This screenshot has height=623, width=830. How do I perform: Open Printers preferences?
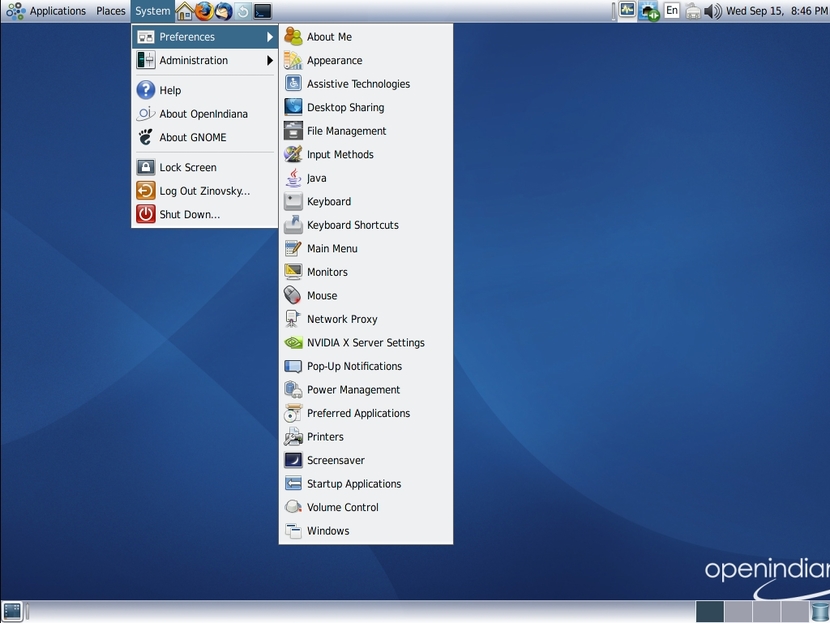click(366, 437)
